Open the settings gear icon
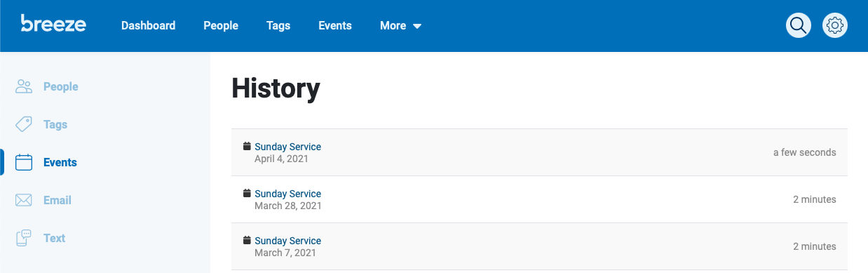This screenshot has width=868, height=273. (835, 25)
